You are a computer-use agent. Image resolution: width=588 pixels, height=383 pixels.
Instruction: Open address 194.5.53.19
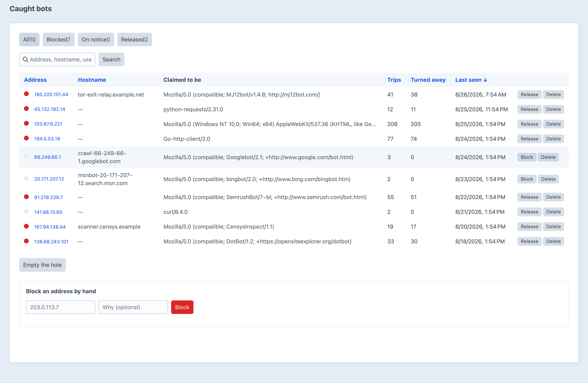coord(47,139)
